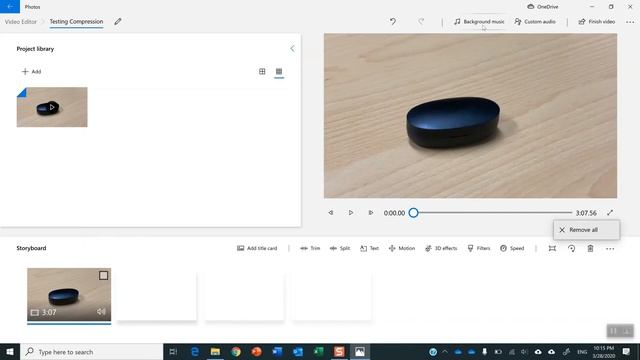Open Excel from taskbar
Screen dimensions: 640x360
tap(318, 352)
